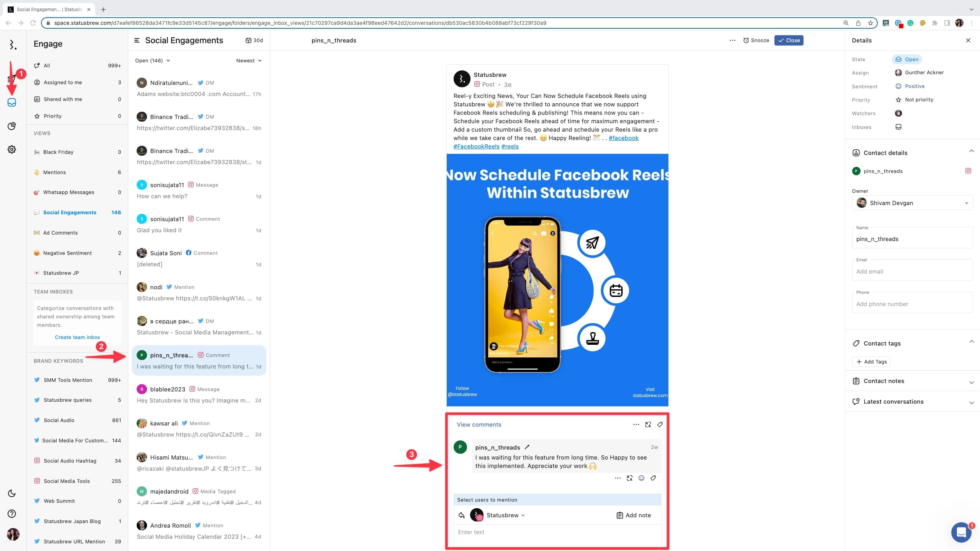The height and width of the screenshot is (551, 980).
Task: Click the hamburger menu beside Social Engagements
Action: (137, 40)
